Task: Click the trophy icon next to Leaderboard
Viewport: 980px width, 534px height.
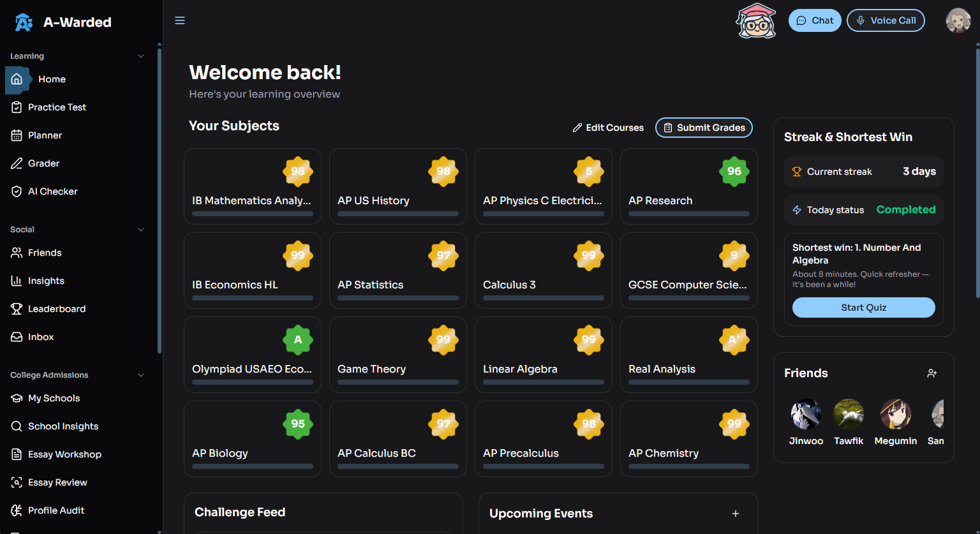Action: tap(17, 309)
